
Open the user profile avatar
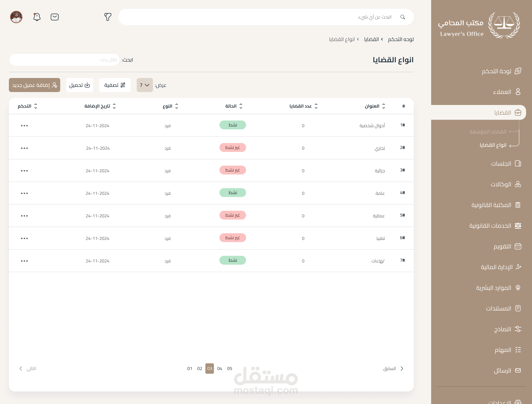coord(16,17)
